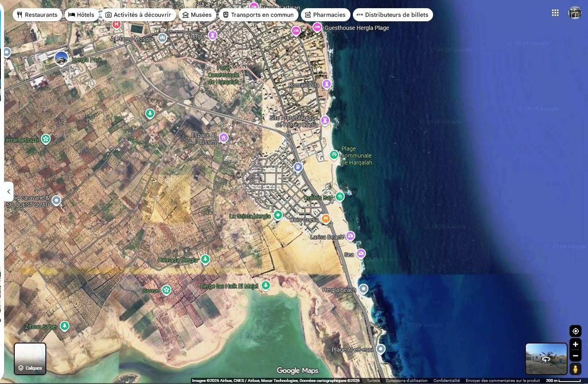Select the Terrain ellouzi pin
The width and height of the screenshot is (588, 384).
tap(46, 140)
